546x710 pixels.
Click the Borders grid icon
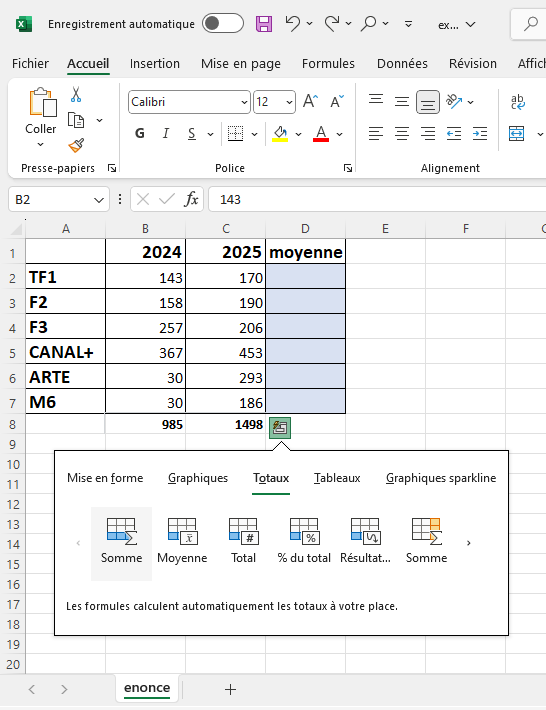point(235,134)
